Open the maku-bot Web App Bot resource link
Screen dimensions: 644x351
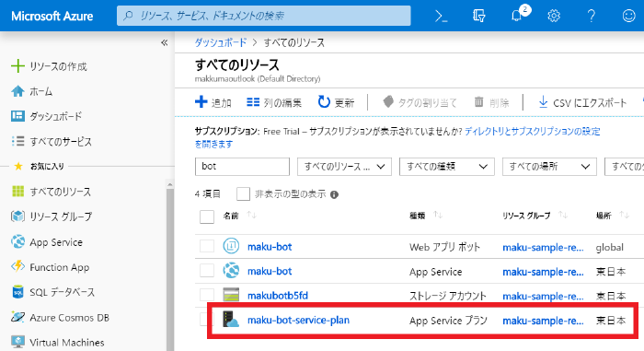point(270,247)
